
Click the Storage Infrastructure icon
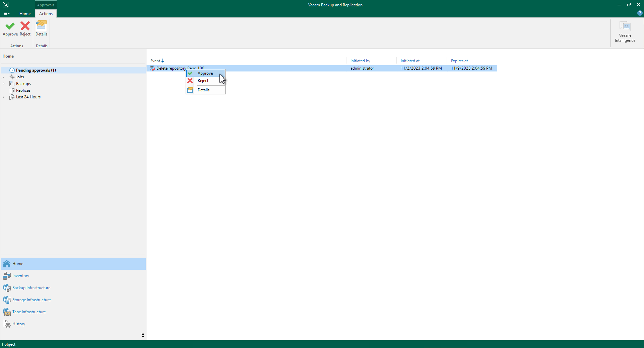pos(7,300)
